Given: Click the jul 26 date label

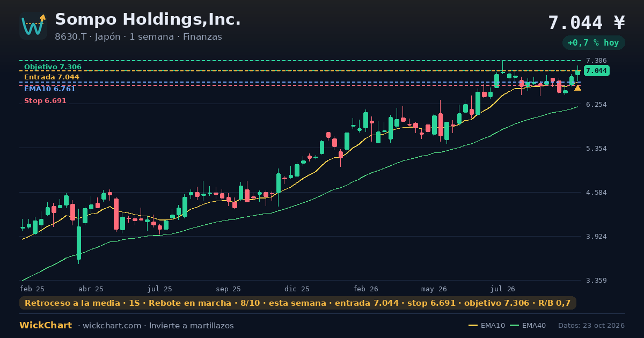Looking at the screenshot, I should pyautogui.click(x=503, y=289).
